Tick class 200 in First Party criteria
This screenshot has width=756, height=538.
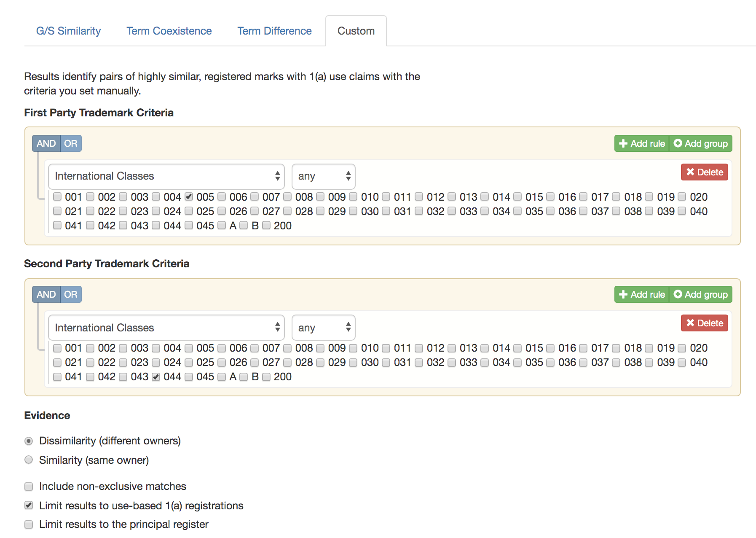point(266,226)
